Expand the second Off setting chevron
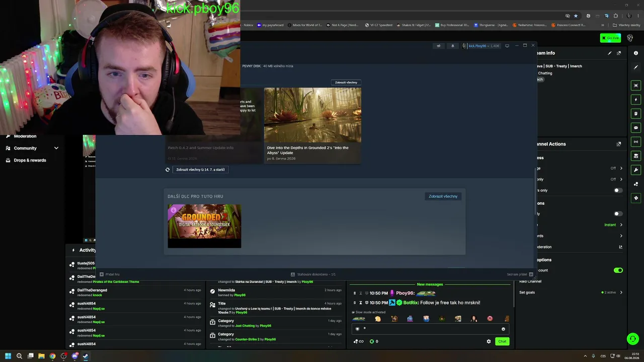The image size is (644, 362). point(621,179)
